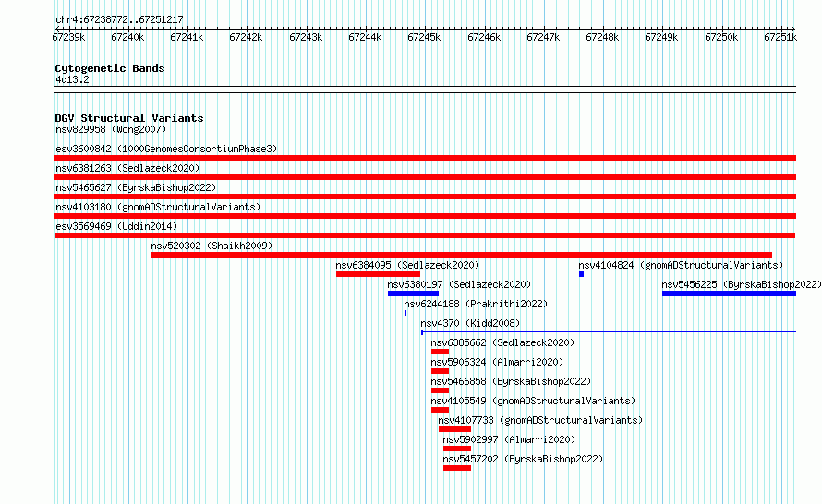
Task: Click the 67247k ruler mark
Action: (x=543, y=37)
